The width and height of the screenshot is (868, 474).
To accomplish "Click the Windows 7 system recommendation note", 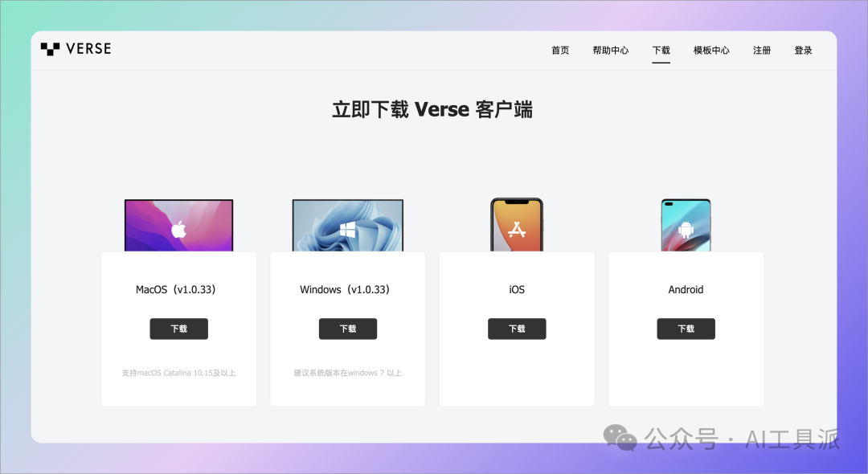I will pyautogui.click(x=348, y=373).
